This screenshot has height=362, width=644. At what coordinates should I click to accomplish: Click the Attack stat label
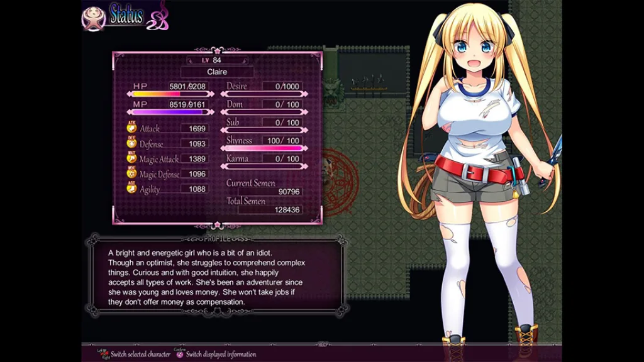(150, 129)
